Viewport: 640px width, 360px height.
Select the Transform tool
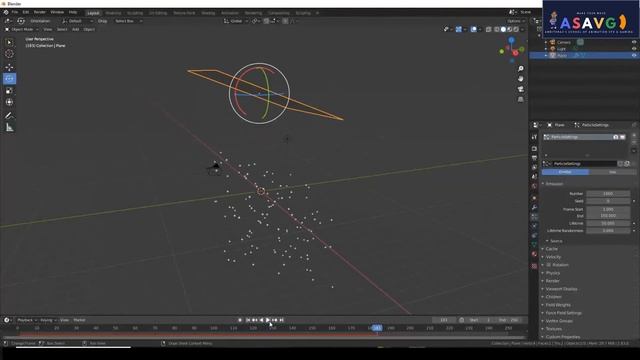(x=9, y=102)
